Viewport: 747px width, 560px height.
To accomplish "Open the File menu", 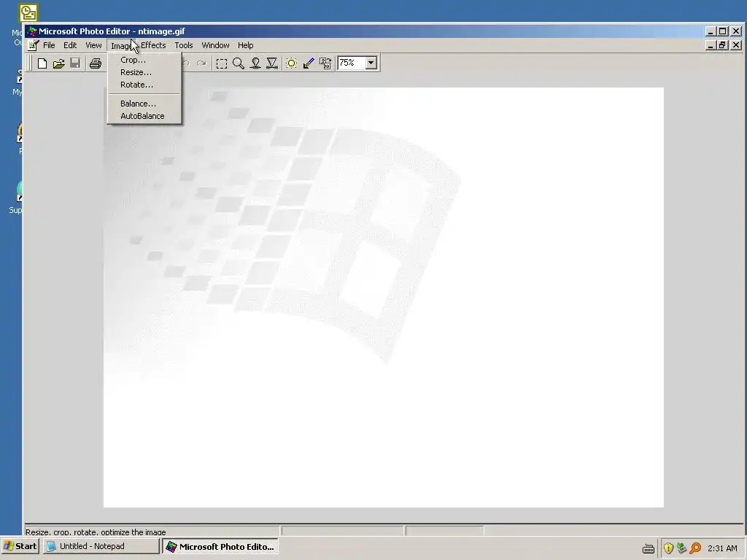I will click(49, 45).
